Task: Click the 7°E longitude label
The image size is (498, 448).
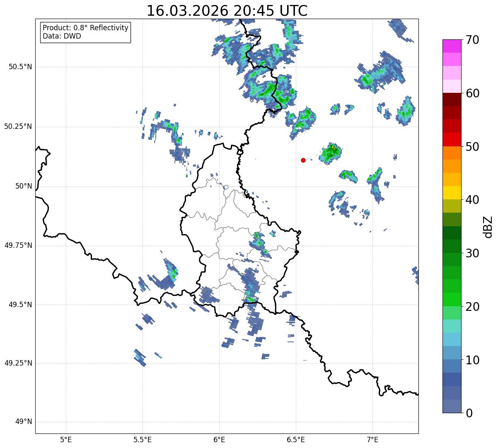Action: pyautogui.click(x=372, y=439)
